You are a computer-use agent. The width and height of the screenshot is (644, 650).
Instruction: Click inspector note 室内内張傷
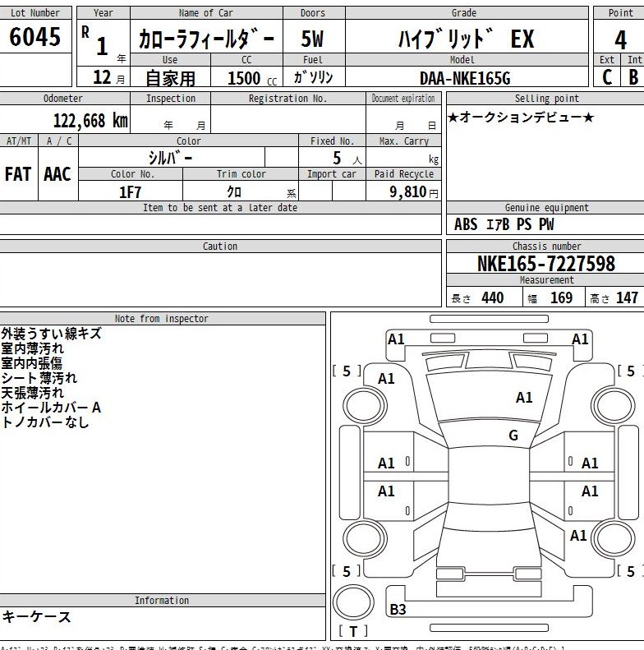pyautogui.click(x=31, y=362)
